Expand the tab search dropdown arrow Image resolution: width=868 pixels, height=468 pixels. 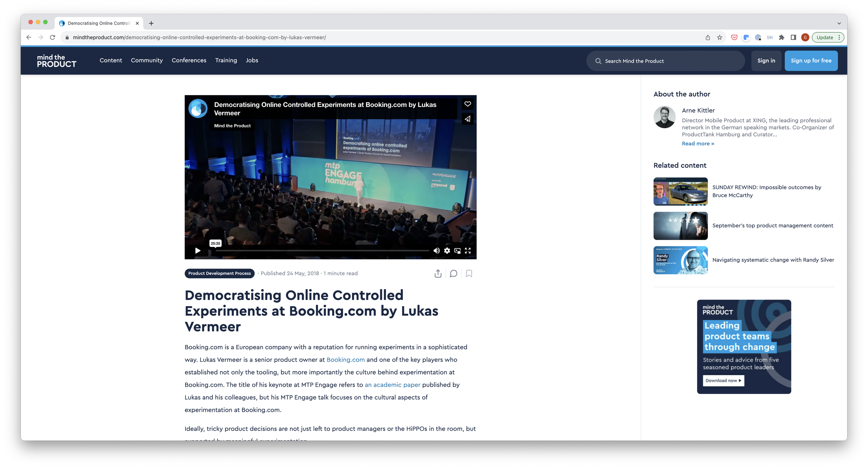tap(839, 23)
